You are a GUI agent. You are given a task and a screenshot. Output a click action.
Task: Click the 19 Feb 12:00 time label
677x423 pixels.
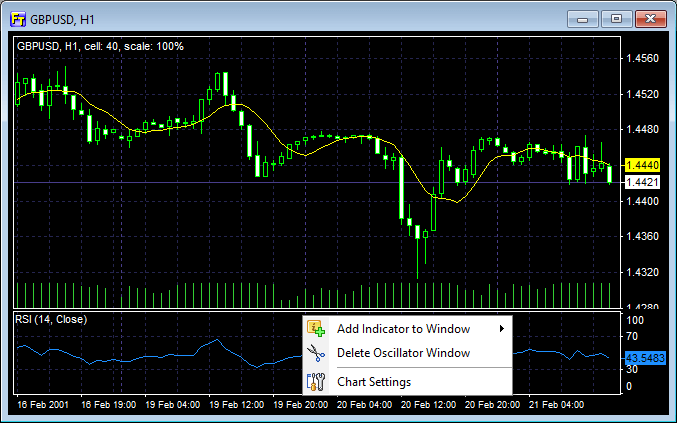click(x=236, y=405)
